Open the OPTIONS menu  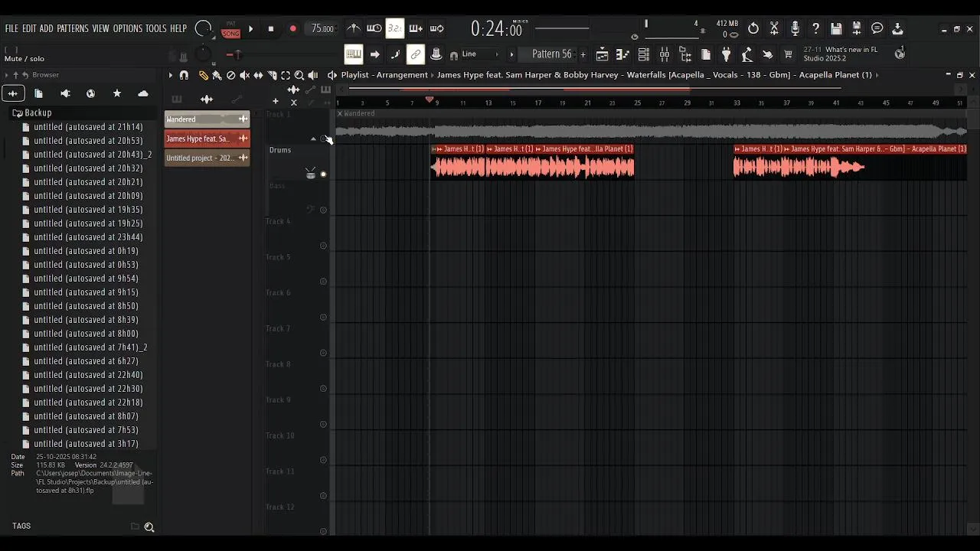(x=128, y=28)
